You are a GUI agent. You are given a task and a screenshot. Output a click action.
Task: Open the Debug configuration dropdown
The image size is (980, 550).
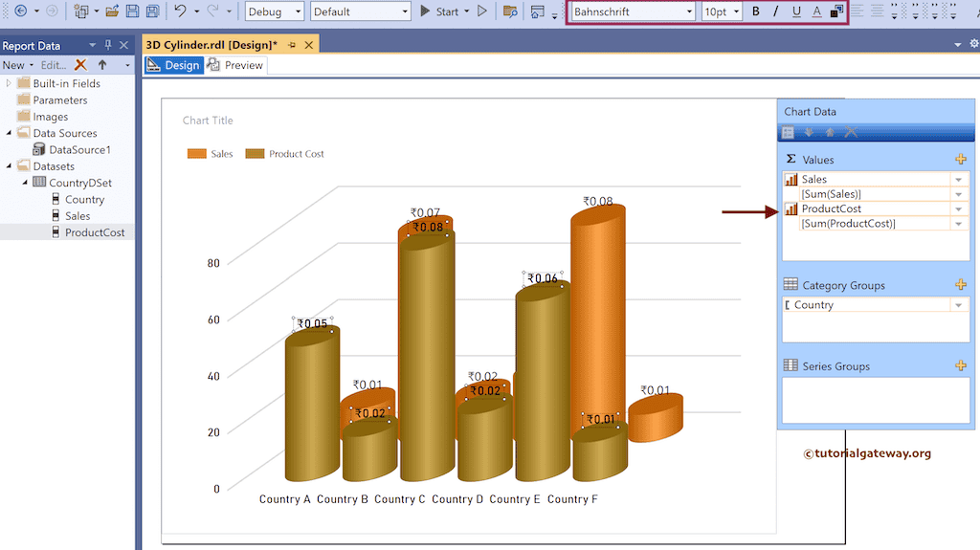(299, 11)
